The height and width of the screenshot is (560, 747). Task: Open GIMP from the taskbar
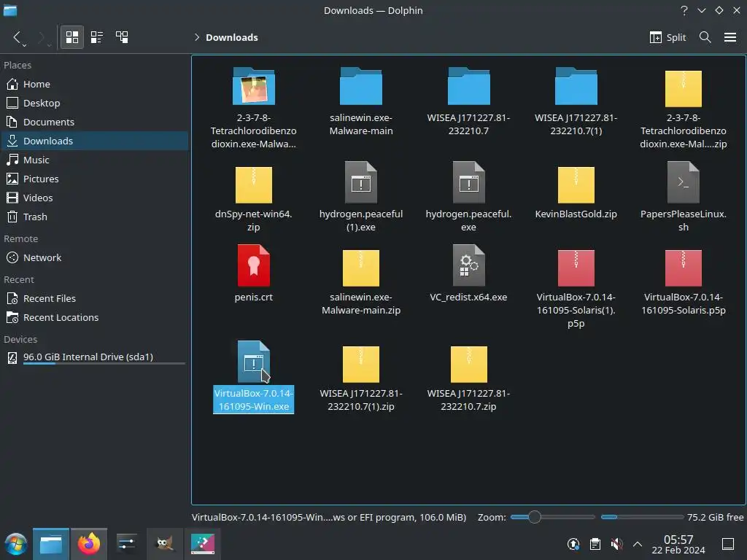[165, 544]
